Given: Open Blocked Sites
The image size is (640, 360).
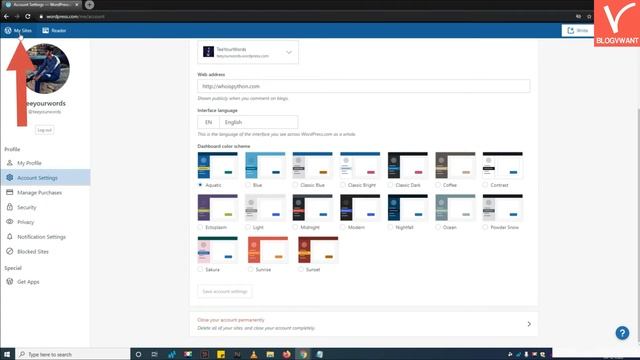Looking at the screenshot, I should coord(45,251).
